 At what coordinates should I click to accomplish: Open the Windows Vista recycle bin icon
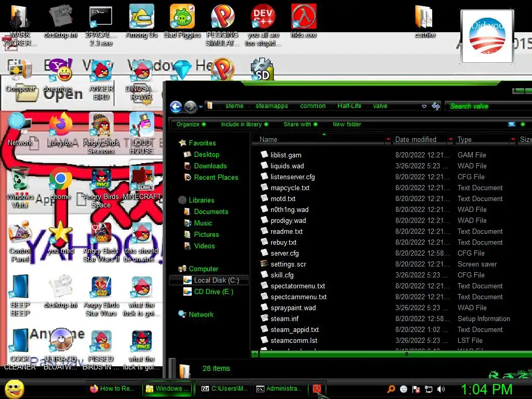(20, 187)
